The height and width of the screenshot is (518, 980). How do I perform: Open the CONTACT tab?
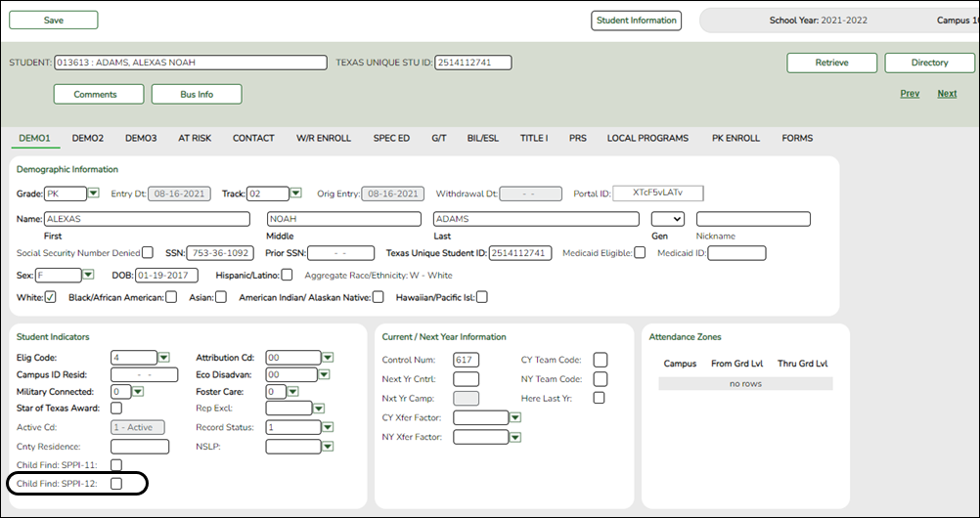pyautogui.click(x=253, y=138)
